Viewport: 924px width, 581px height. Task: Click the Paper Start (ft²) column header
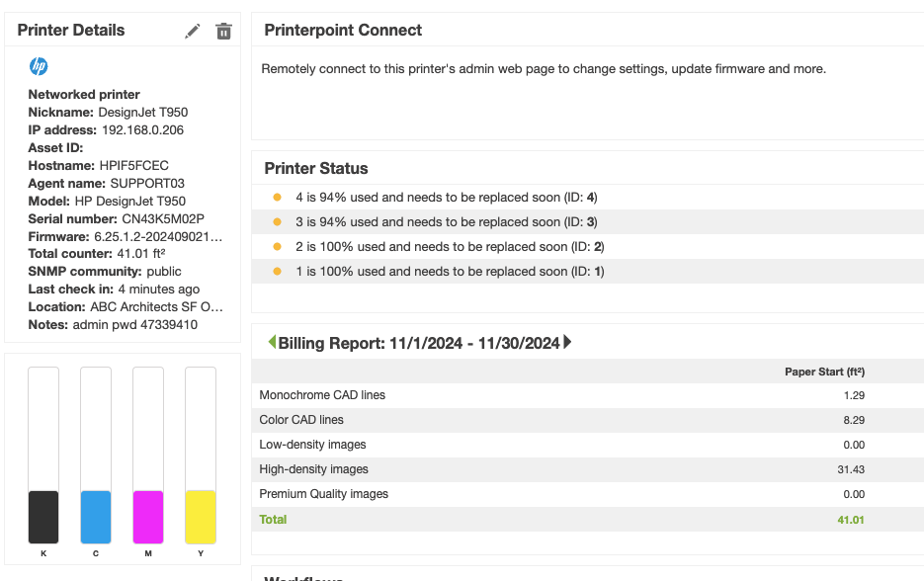point(824,372)
